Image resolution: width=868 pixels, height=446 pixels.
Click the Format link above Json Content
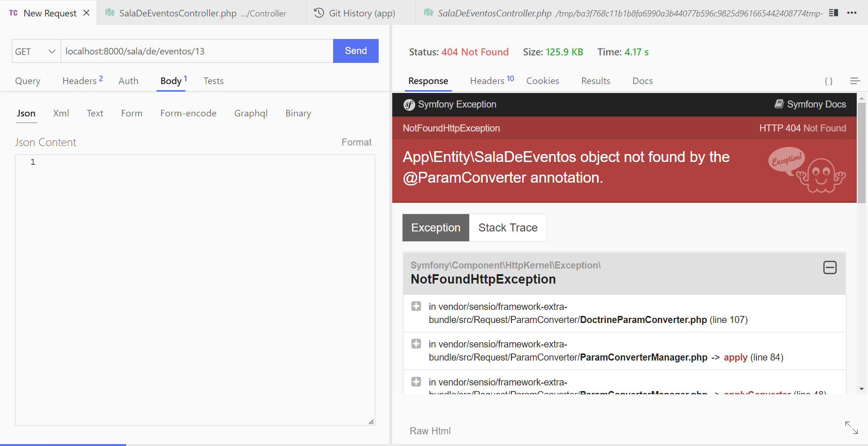(357, 142)
